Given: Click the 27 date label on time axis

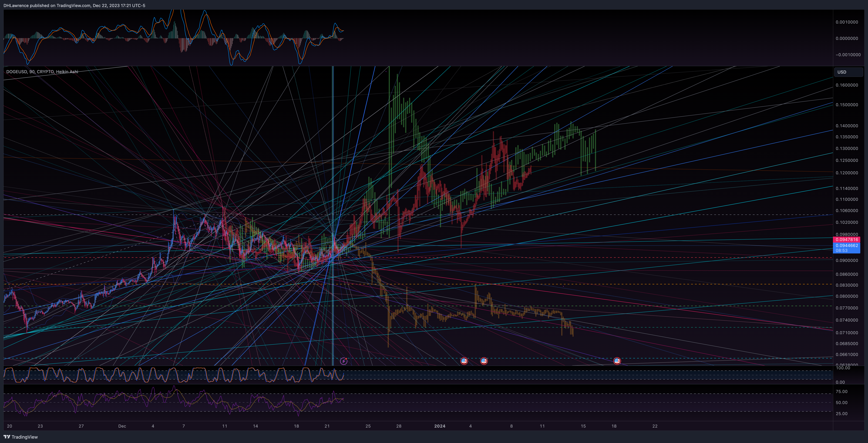Looking at the screenshot, I should coord(81,426).
